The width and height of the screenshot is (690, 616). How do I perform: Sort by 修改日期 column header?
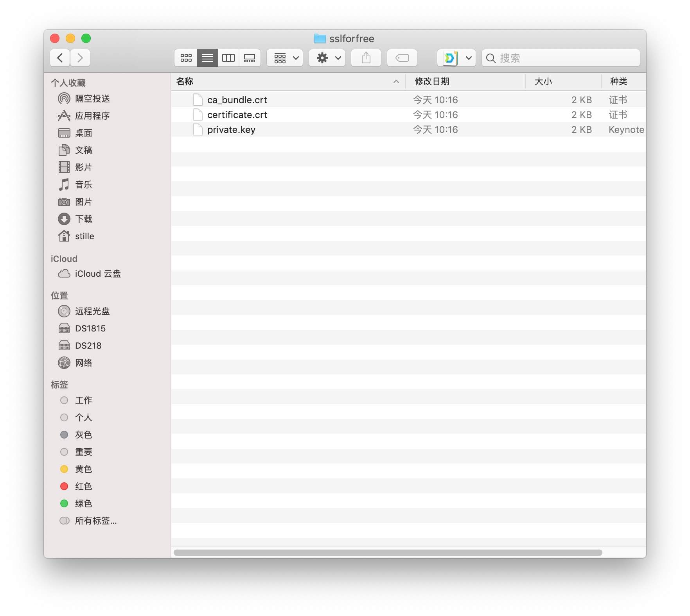click(432, 81)
